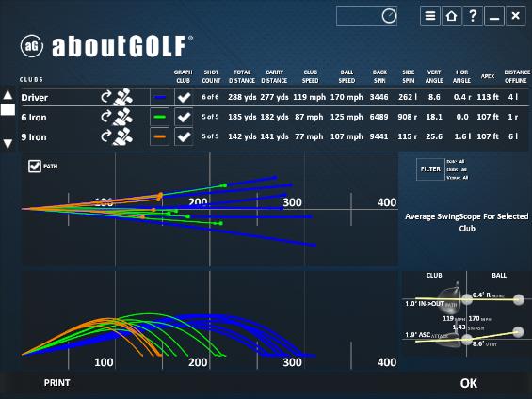Click the OK button
This screenshot has height=399, width=532.
[469, 383]
